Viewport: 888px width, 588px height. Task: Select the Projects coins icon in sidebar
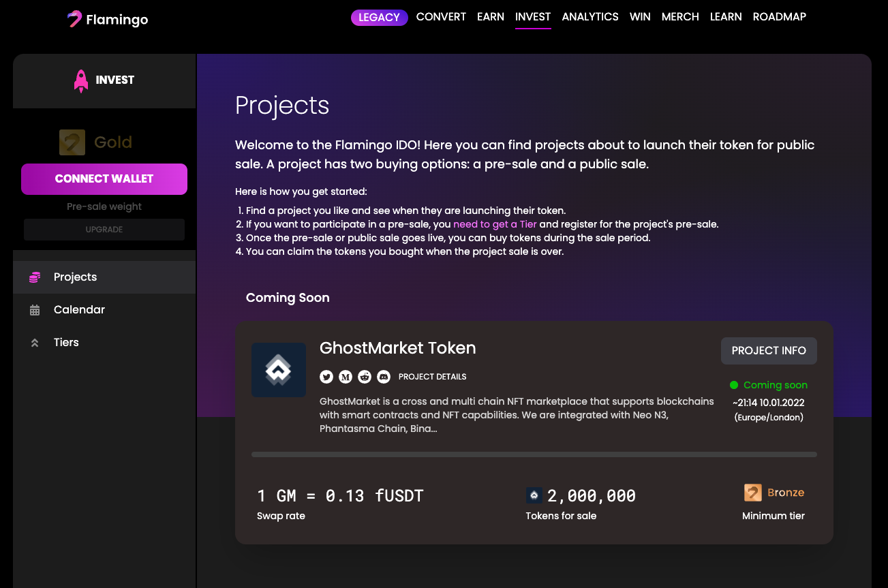(x=35, y=277)
